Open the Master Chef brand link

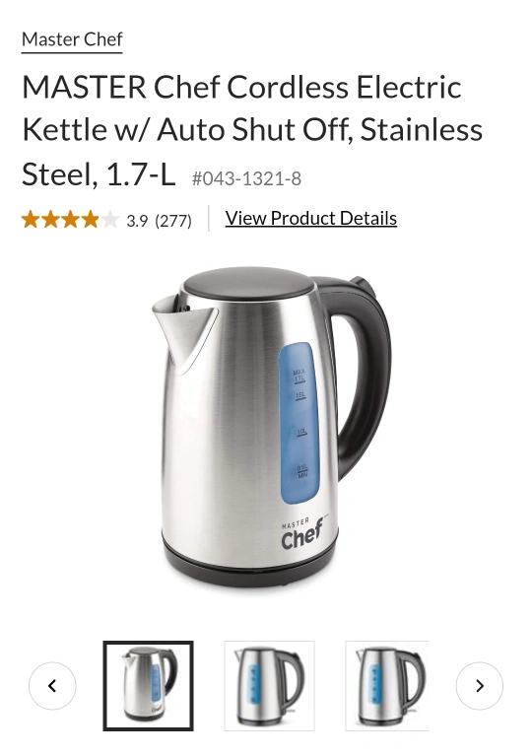click(x=72, y=40)
